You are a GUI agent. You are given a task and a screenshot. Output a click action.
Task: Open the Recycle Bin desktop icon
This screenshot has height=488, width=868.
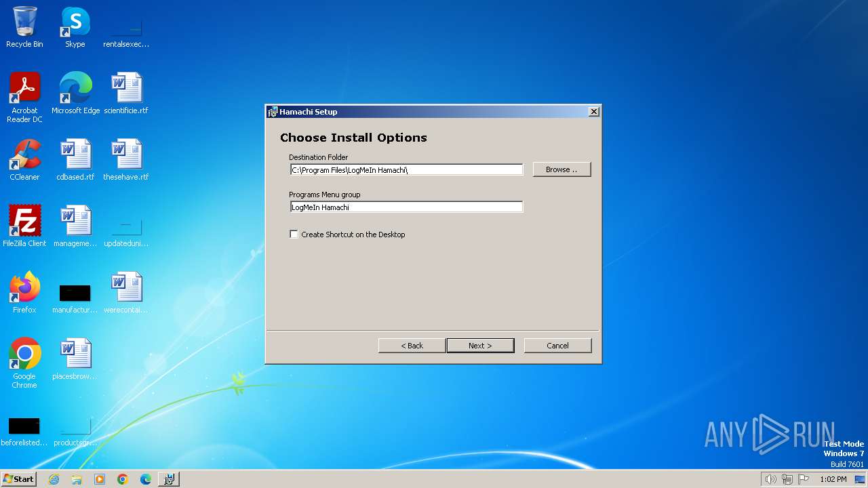coord(24,28)
